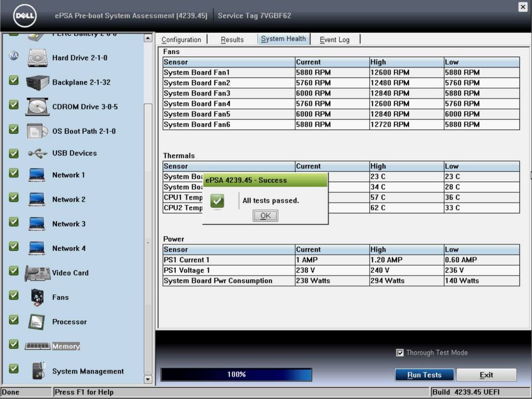Toggle the OS Boot Path checkbox

[13, 129]
